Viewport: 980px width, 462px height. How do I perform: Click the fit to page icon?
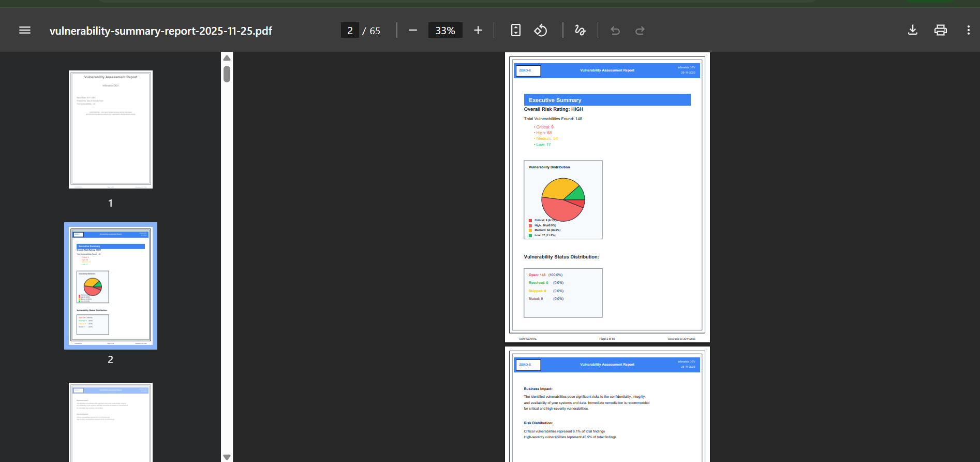(x=516, y=31)
